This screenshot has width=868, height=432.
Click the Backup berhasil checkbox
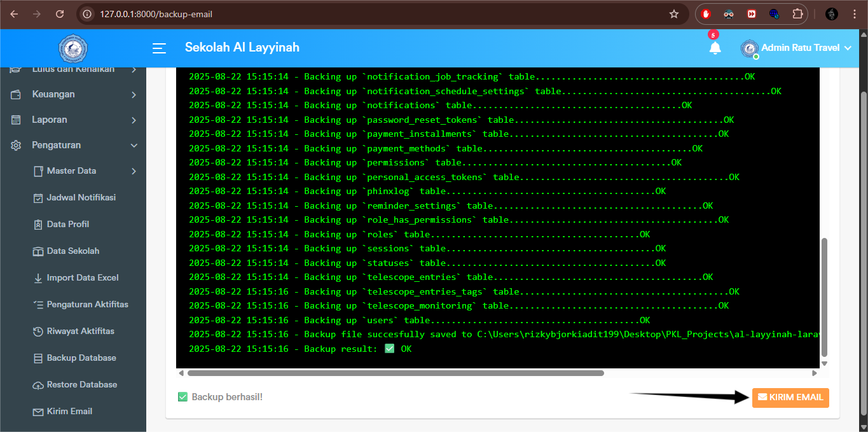(x=183, y=396)
